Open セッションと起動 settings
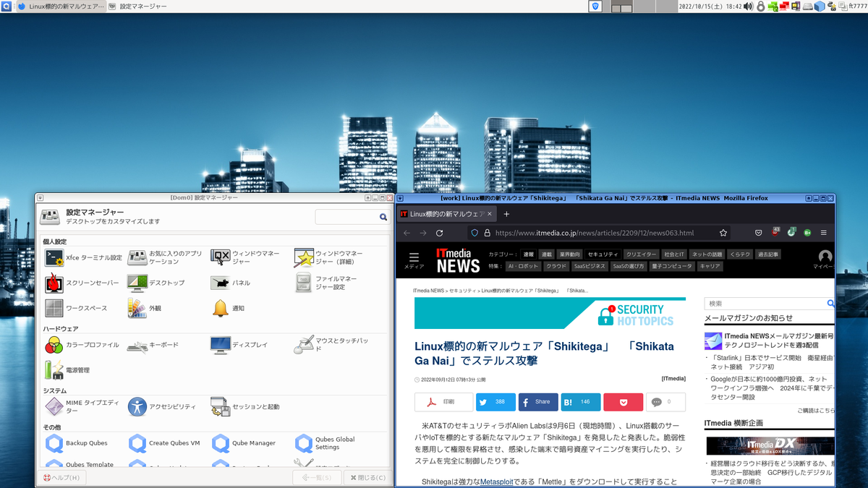868x488 pixels. [246, 407]
